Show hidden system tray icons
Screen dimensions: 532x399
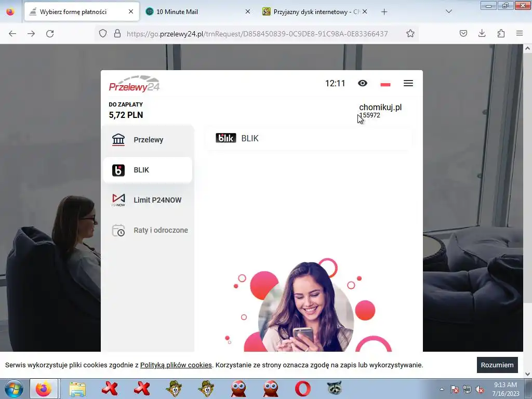(x=442, y=389)
